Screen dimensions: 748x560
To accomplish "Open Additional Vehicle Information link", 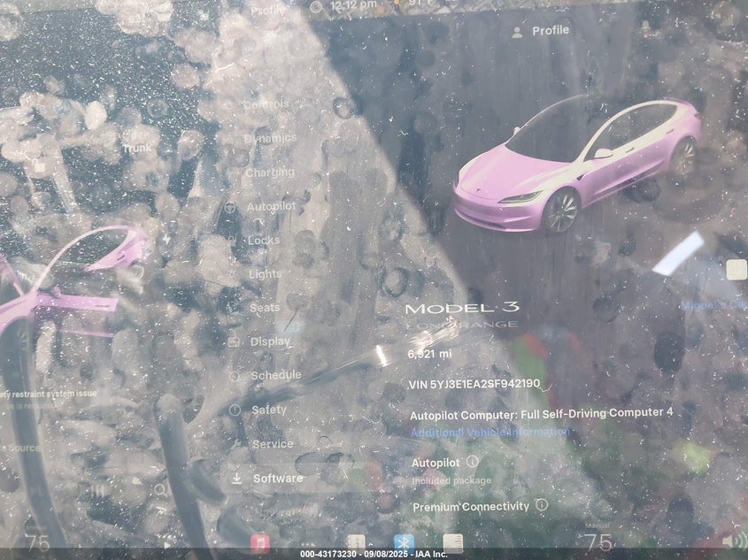I will point(490,433).
